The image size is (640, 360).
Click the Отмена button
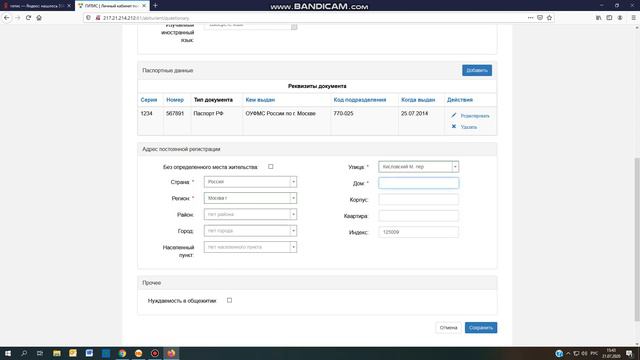tap(448, 327)
